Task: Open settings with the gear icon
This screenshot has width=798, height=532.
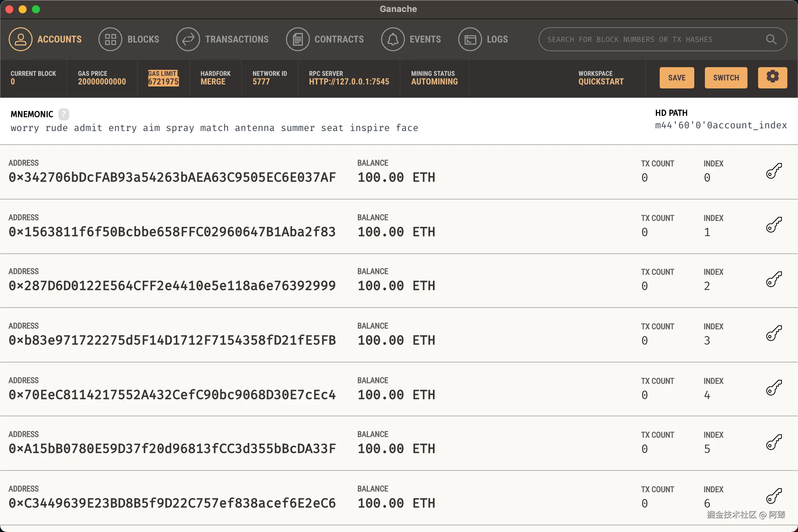Action: 772,77
